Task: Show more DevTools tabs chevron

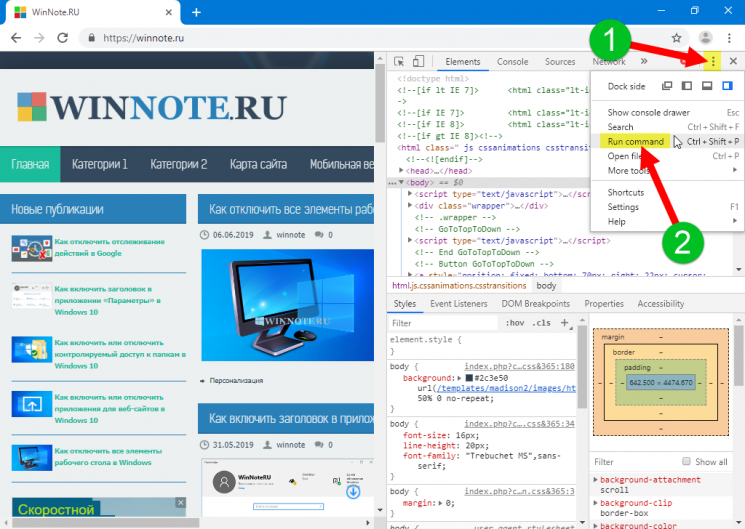Action: tap(644, 61)
